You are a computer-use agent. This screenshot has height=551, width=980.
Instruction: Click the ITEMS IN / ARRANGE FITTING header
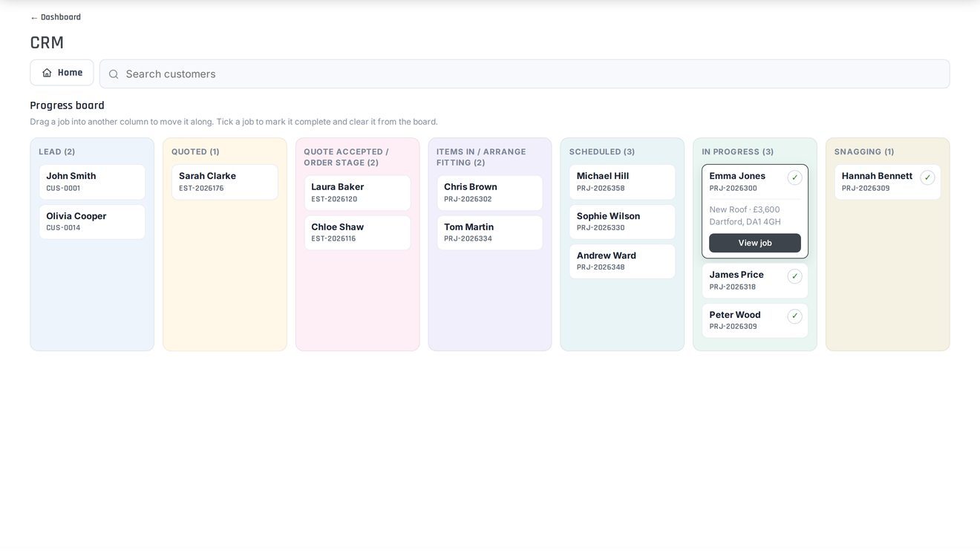[x=481, y=157]
